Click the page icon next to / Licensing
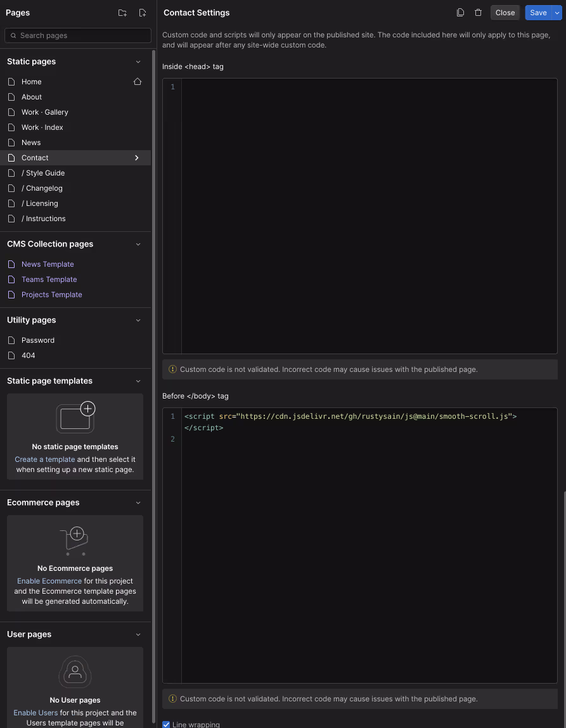Screen dimensions: 566x728 tap(11, 203)
